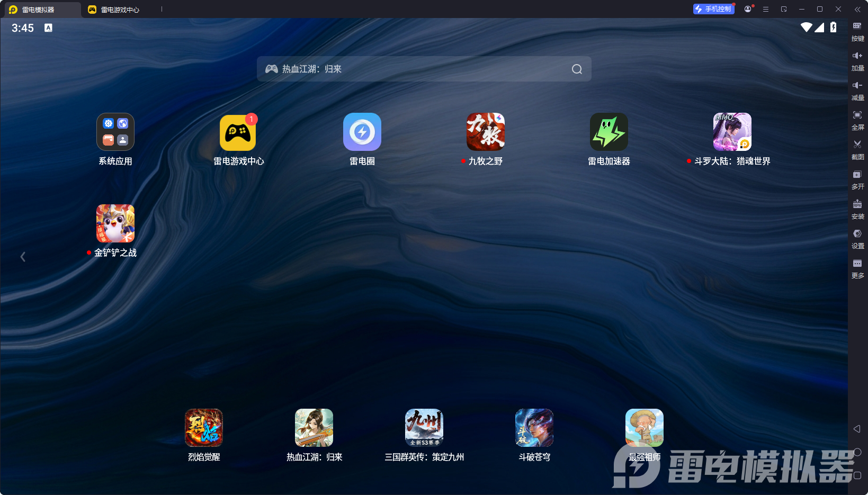Open the 金铲铲之战 game
The image size is (868, 495).
coord(115,223)
